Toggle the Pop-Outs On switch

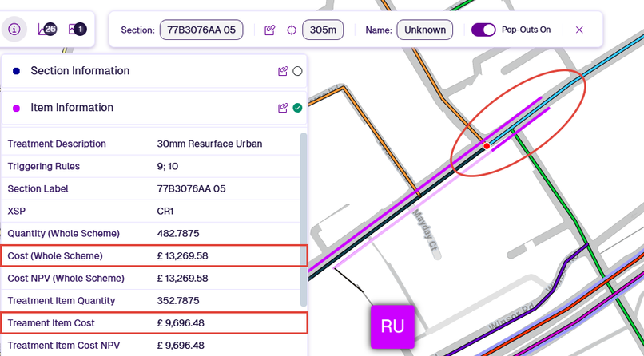point(483,30)
